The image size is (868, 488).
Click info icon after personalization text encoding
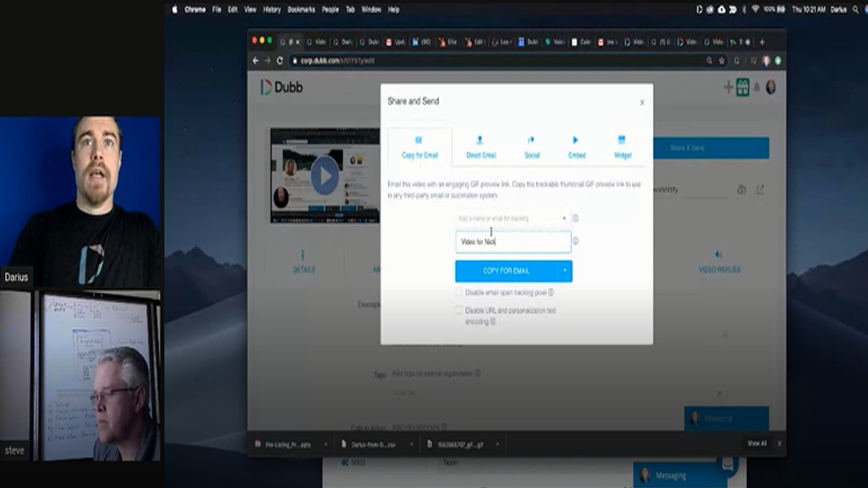point(493,321)
